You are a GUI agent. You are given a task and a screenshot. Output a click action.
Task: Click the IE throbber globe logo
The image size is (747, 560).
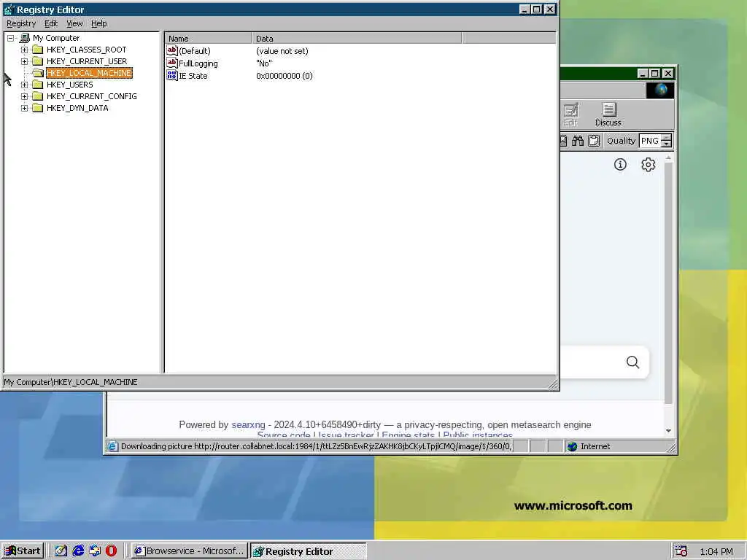click(660, 90)
